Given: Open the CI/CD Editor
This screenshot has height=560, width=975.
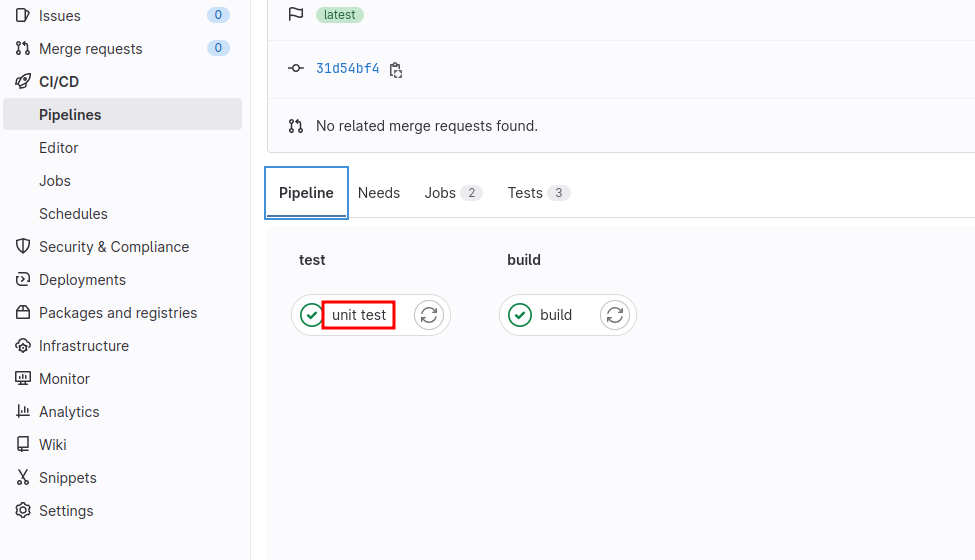Looking at the screenshot, I should coord(58,148).
